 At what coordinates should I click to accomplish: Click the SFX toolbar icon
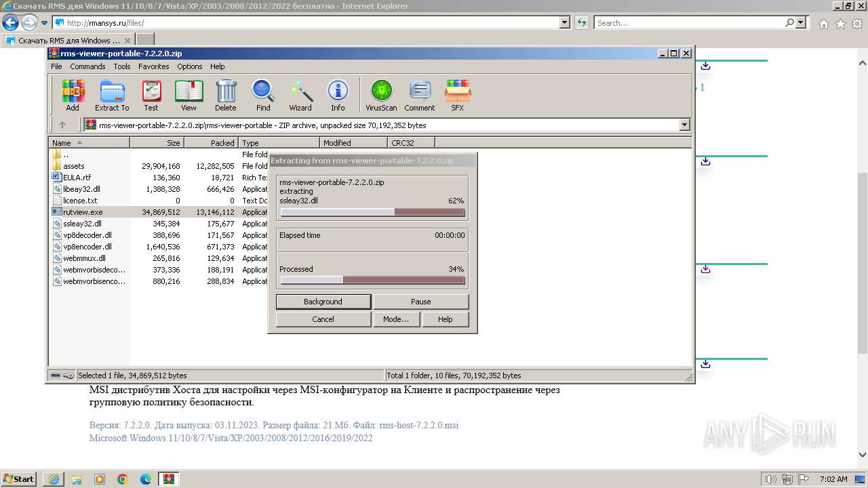coord(458,95)
